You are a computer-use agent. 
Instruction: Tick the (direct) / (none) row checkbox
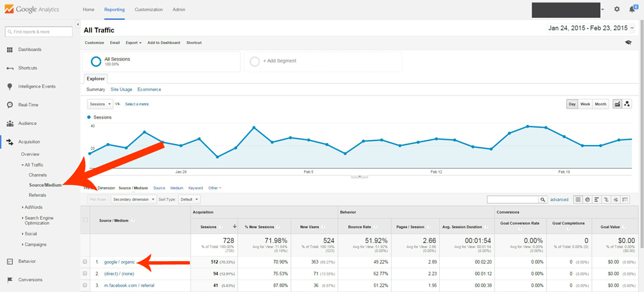click(x=85, y=273)
